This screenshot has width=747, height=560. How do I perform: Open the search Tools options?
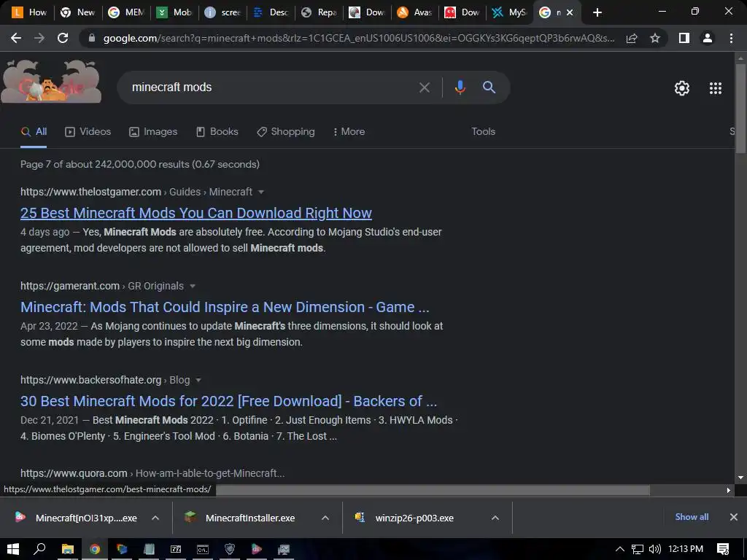tap(483, 131)
